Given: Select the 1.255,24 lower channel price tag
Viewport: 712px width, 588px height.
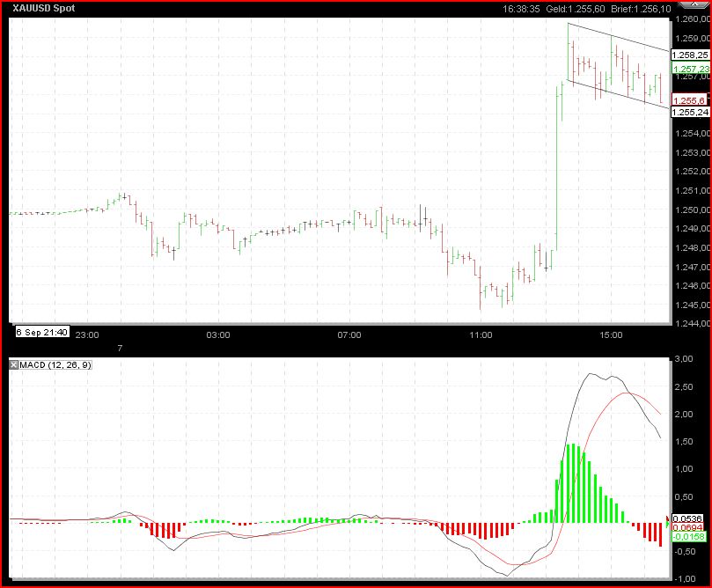Looking at the screenshot, I should click(x=689, y=113).
